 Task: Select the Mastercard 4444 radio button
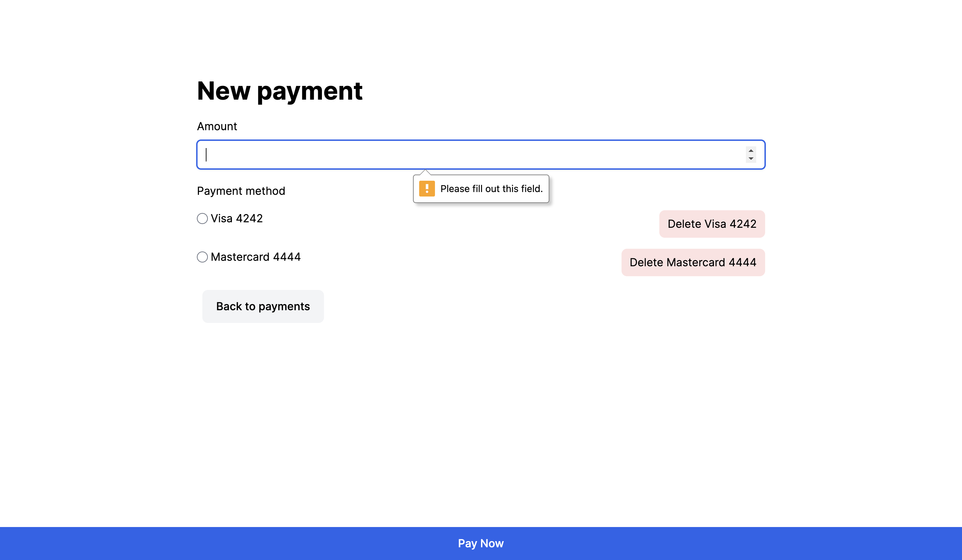coord(202,257)
